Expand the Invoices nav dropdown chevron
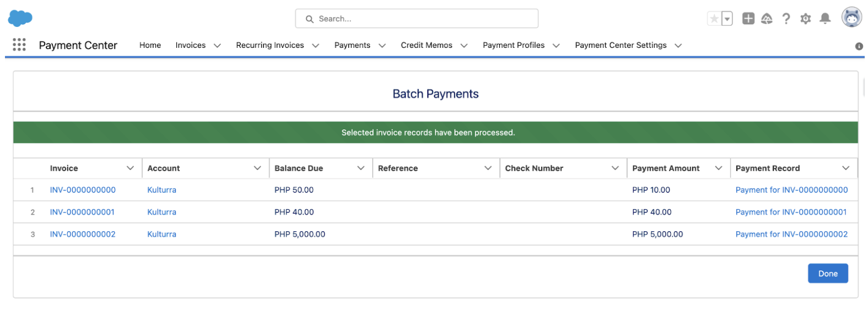 pyautogui.click(x=217, y=46)
